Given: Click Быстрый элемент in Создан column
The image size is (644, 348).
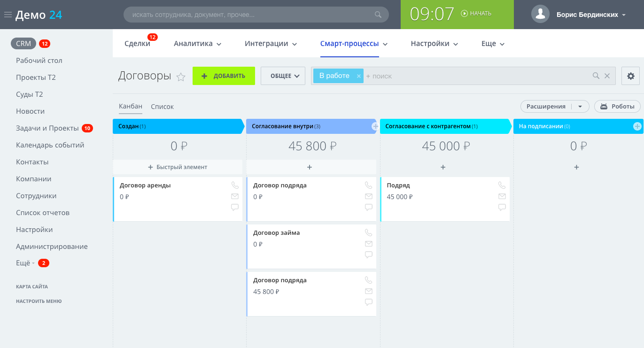Looking at the screenshot, I should pyautogui.click(x=178, y=167).
